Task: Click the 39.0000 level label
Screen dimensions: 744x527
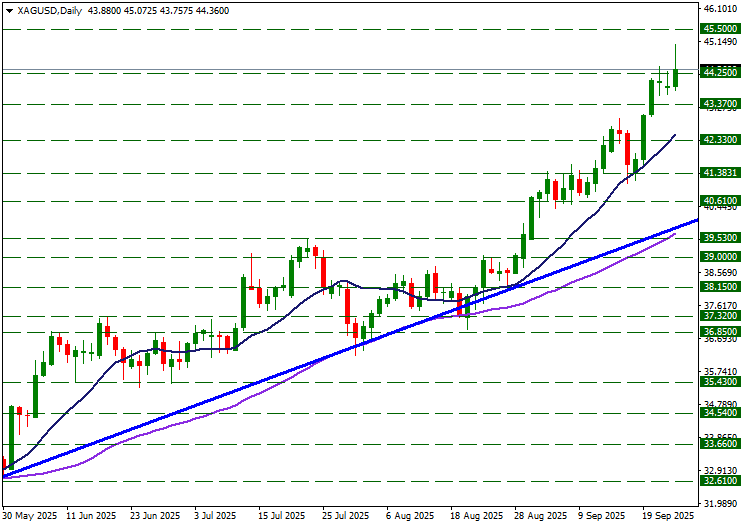Action: (721, 257)
